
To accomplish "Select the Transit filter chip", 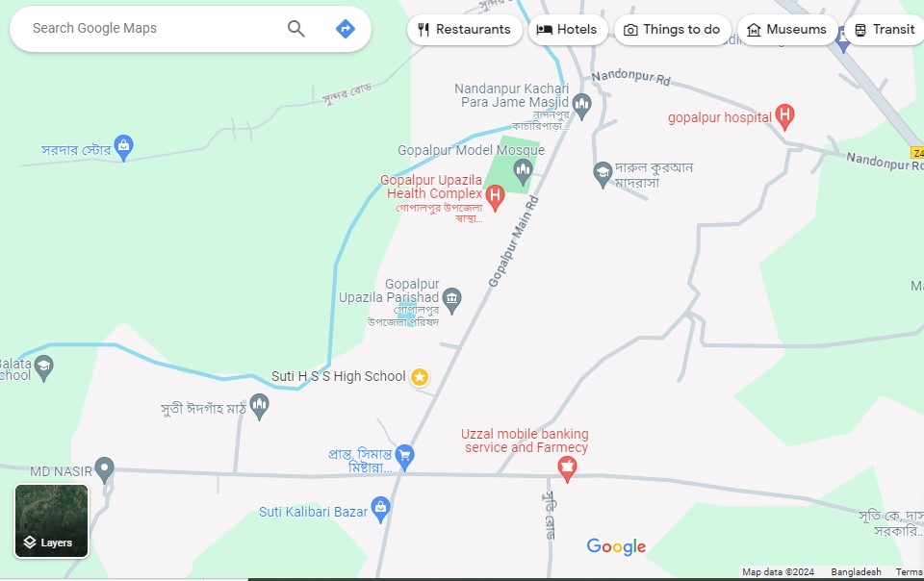I will point(885,30).
